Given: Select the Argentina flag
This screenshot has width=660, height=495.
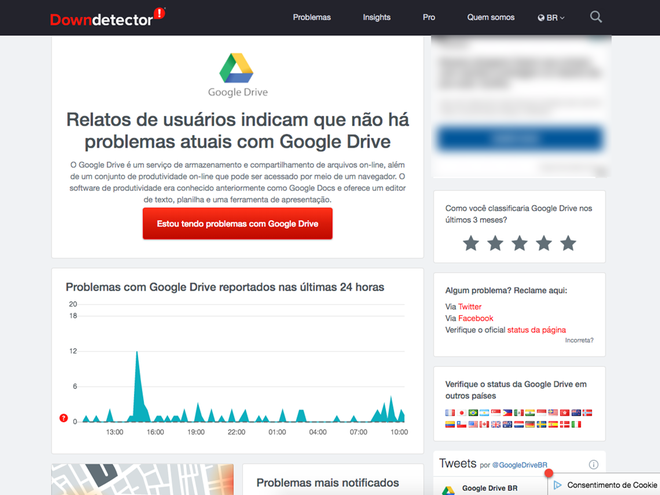Looking at the screenshot, I should [x=484, y=412].
